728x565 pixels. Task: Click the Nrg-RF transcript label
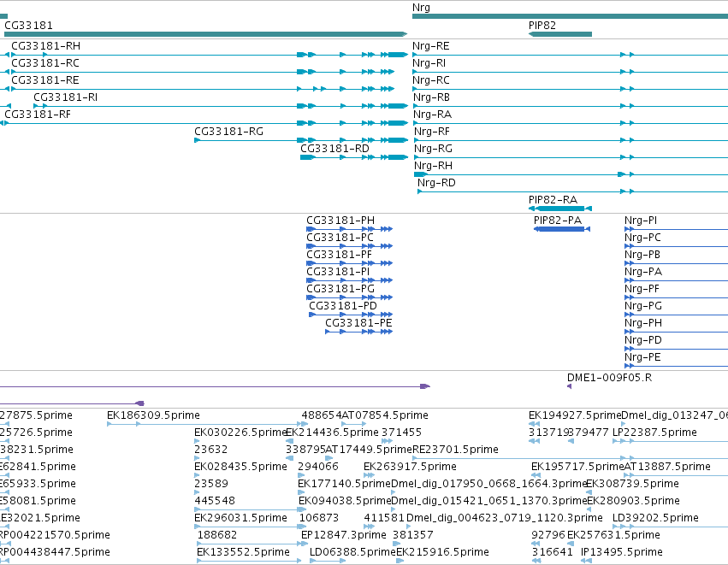432,132
